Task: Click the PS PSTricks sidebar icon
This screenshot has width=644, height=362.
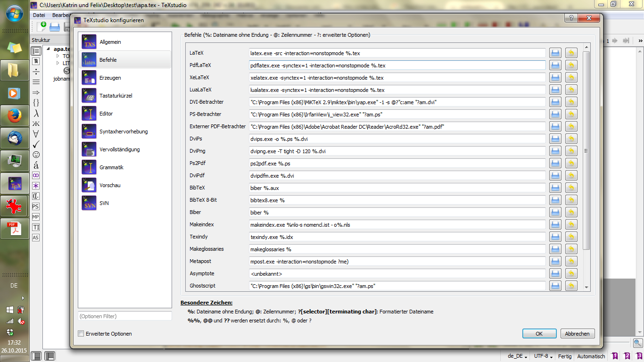Action: (x=36, y=206)
